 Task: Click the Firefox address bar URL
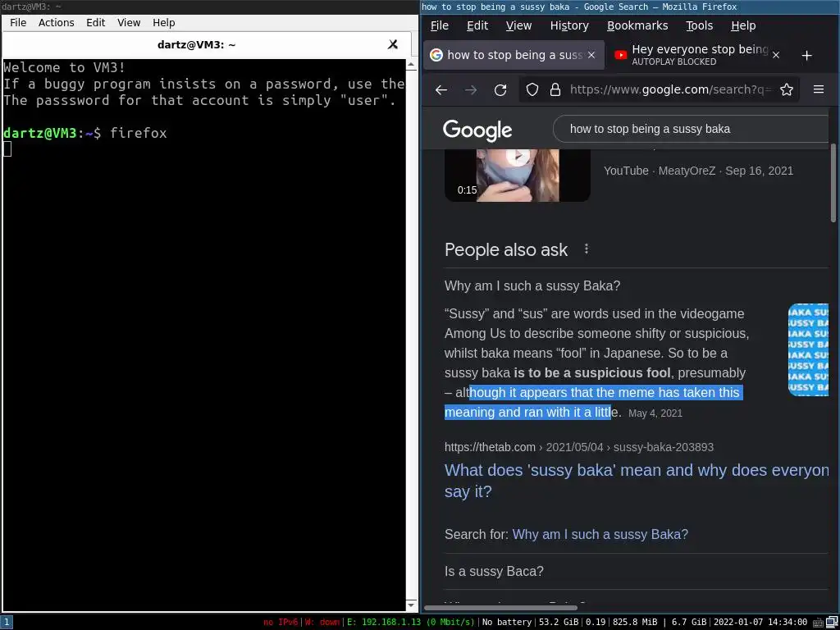coord(671,89)
